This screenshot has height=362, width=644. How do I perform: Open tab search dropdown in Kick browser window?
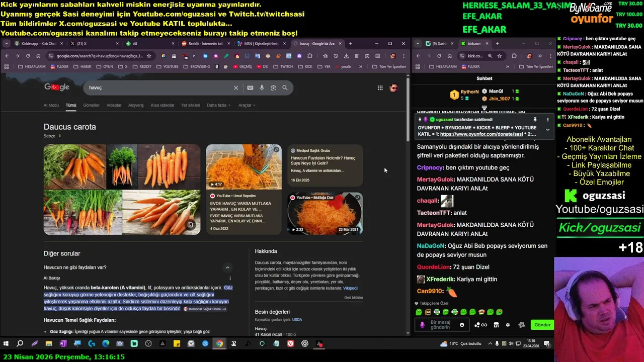pyautogui.click(x=418, y=44)
